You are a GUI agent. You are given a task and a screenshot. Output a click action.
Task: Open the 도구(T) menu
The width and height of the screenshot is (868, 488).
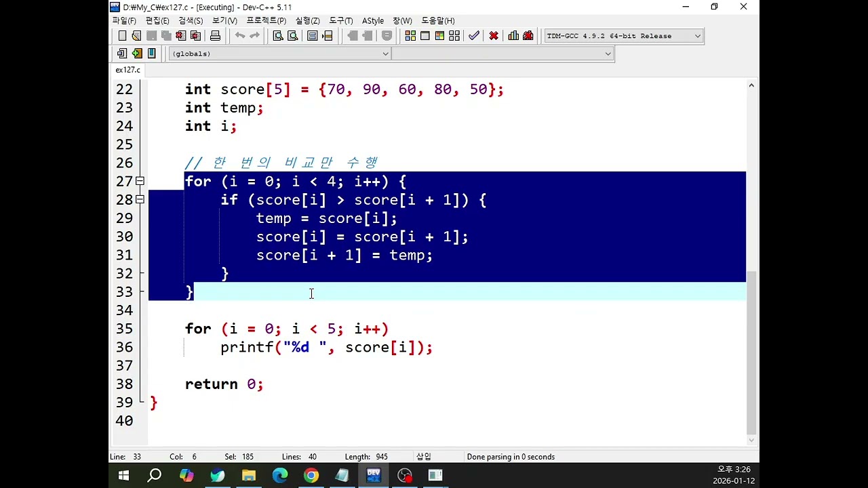(341, 20)
